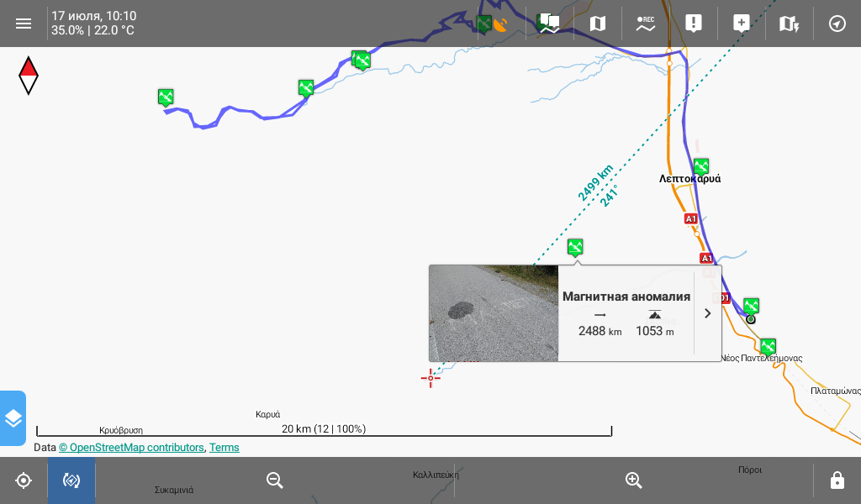Zoom in the map
Screen dimensions: 861x504
tap(634, 480)
